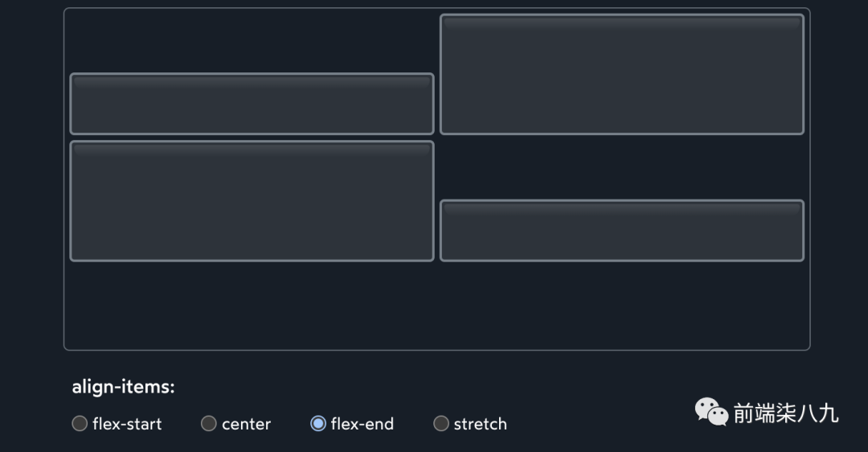
Task: Click the "center" option text label
Action: (246, 424)
